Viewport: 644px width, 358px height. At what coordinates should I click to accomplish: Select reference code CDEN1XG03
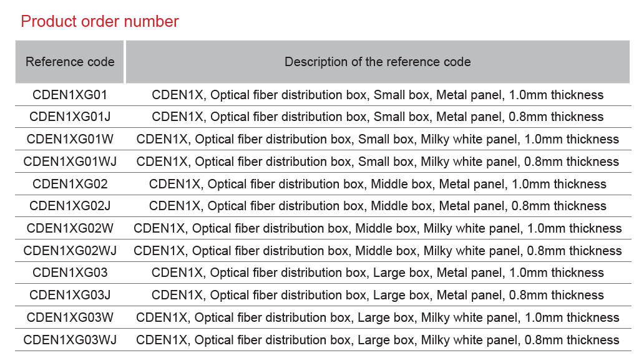click(70, 273)
